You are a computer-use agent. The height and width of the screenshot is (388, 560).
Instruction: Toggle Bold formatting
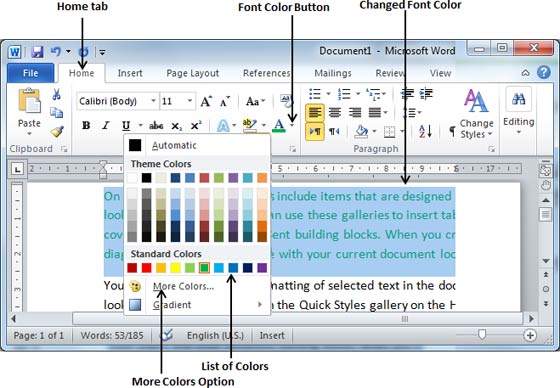coord(86,125)
